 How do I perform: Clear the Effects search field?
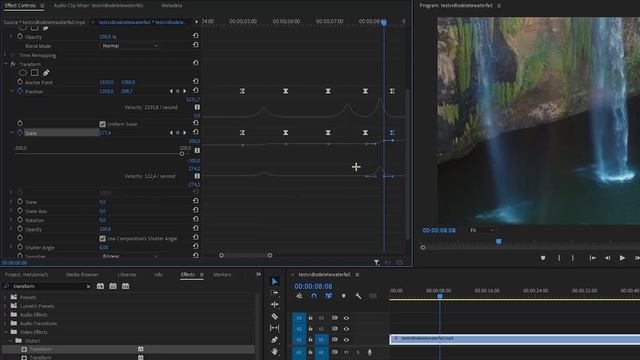click(x=88, y=287)
